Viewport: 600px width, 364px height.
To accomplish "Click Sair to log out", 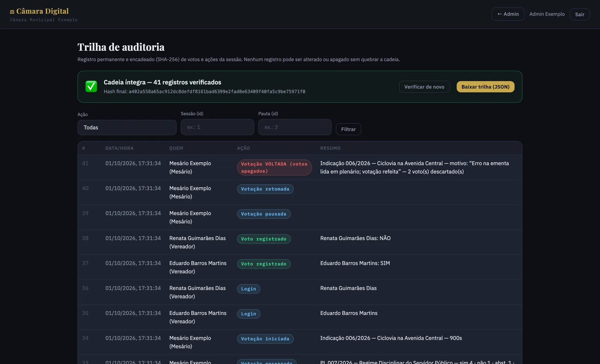I will [x=579, y=14].
